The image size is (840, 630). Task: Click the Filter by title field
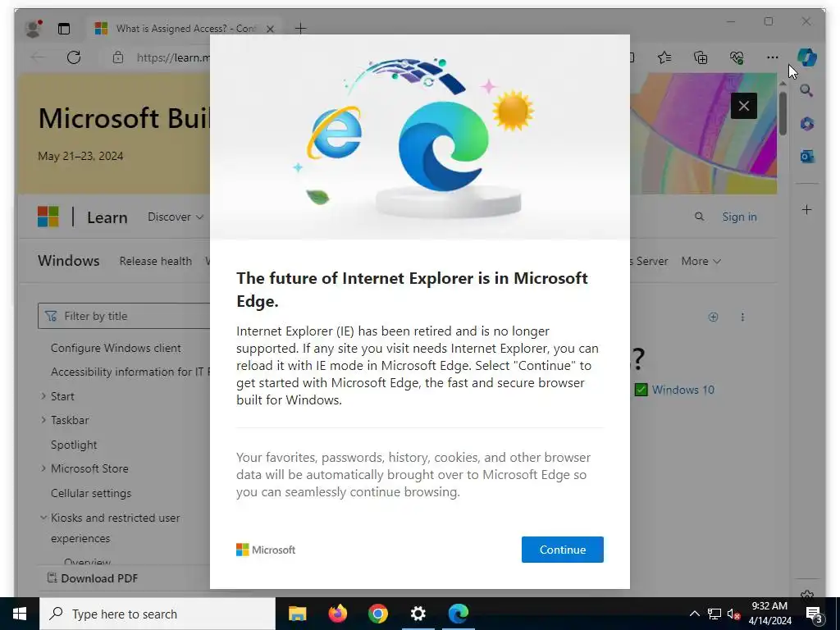point(124,316)
